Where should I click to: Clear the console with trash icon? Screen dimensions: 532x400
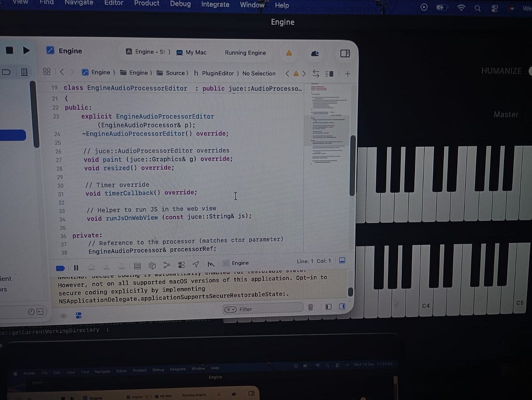310,307
